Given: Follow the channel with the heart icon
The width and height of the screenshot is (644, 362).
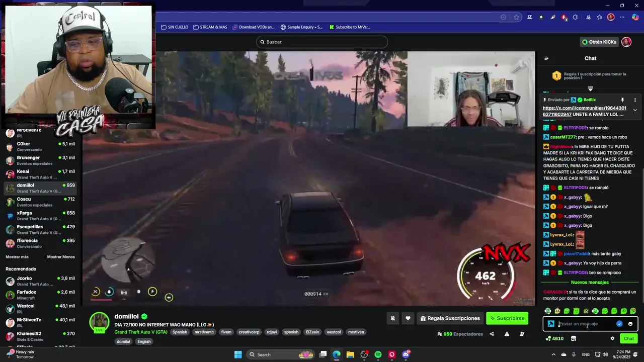Looking at the screenshot, I should [408, 318].
